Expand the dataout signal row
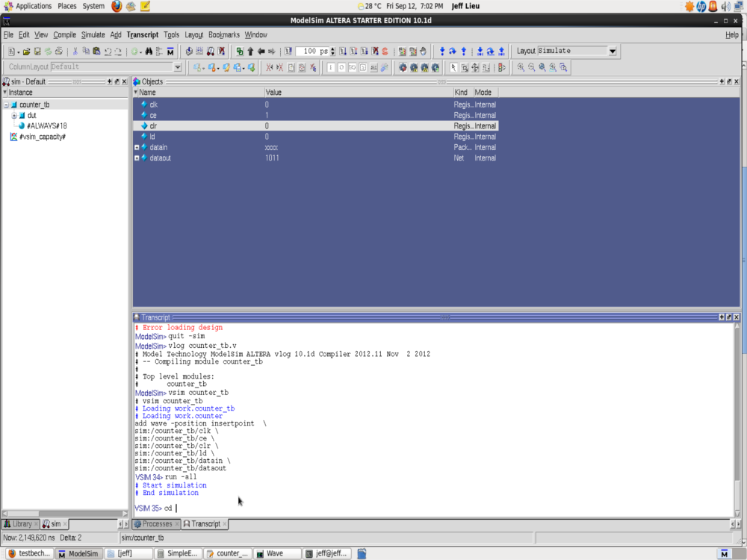 coord(137,158)
